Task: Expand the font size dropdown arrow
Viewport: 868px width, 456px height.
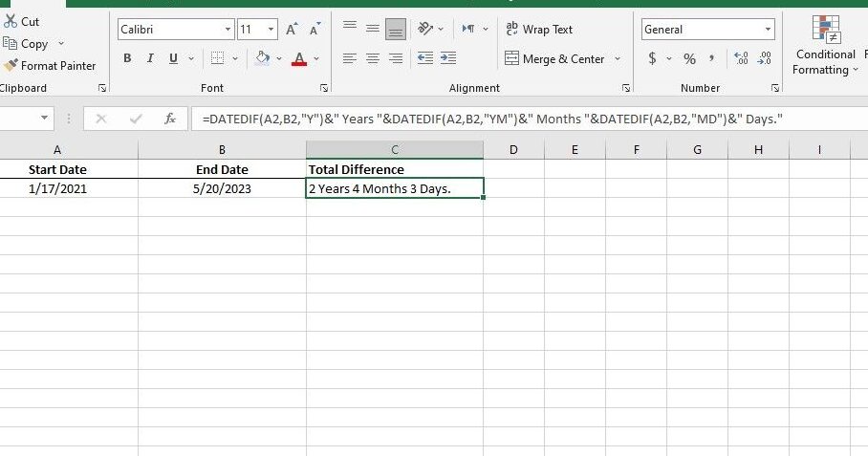Action: 271,30
